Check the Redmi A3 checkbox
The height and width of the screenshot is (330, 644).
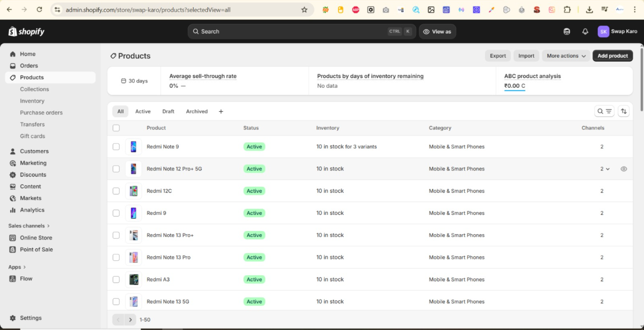click(x=116, y=280)
